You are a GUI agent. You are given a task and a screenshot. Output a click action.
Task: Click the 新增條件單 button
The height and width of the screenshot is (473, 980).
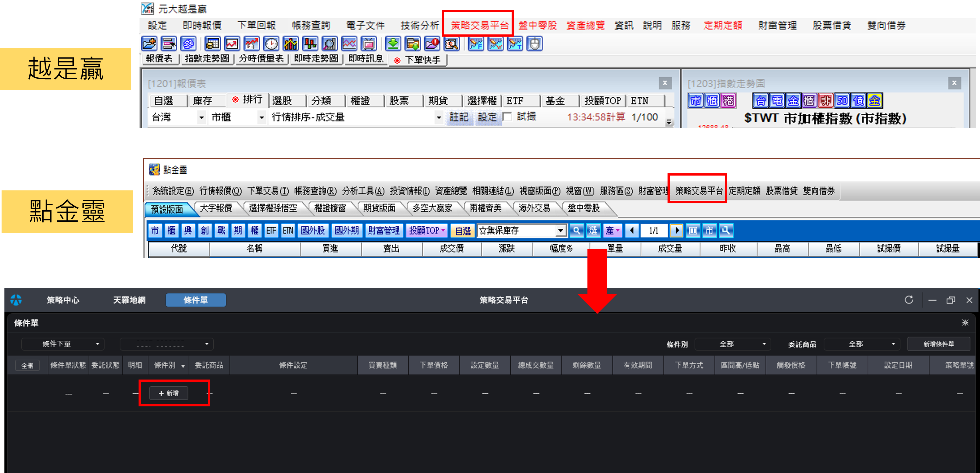coord(939,344)
